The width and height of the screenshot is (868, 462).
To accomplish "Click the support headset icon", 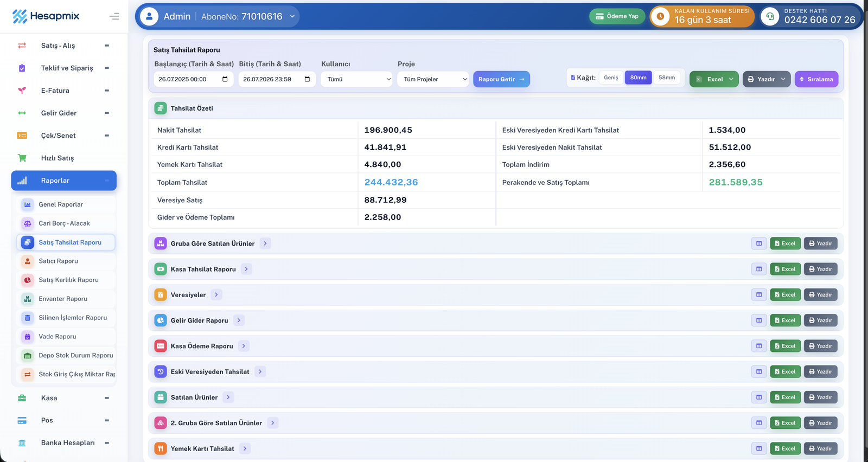I will (x=770, y=16).
